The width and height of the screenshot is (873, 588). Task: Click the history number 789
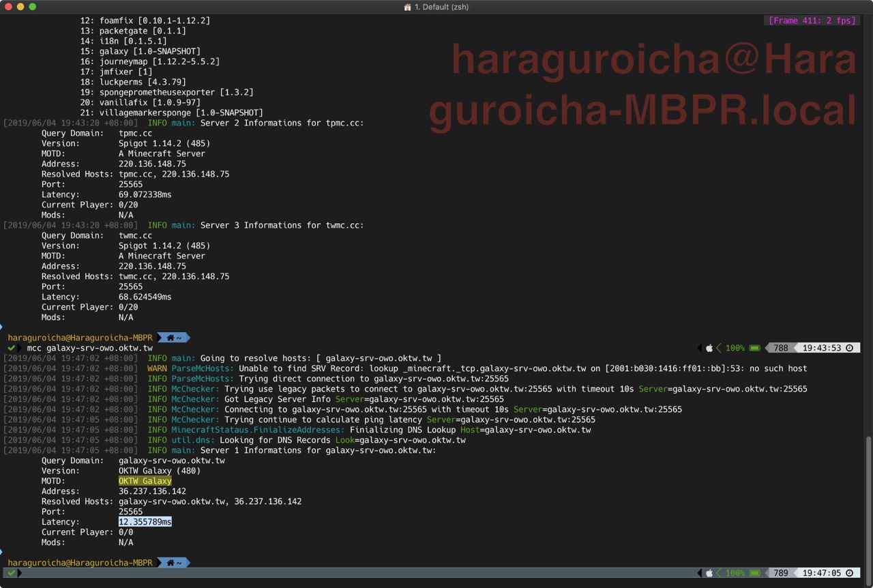pyautogui.click(x=781, y=573)
